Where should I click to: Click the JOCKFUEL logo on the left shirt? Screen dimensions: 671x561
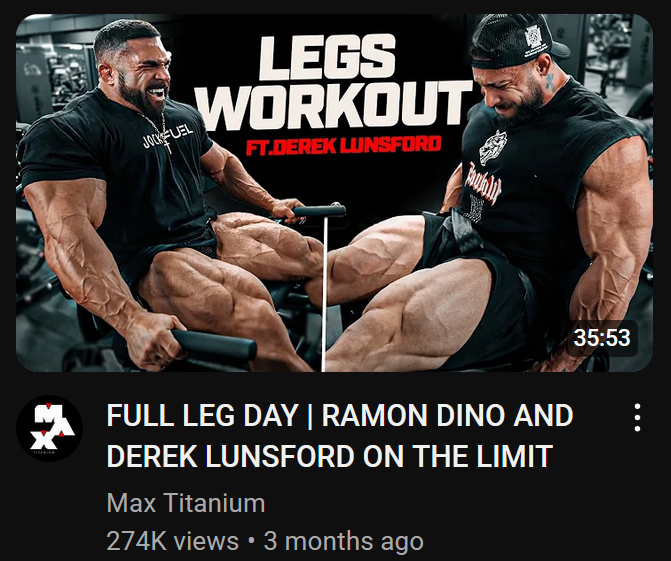[167, 137]
